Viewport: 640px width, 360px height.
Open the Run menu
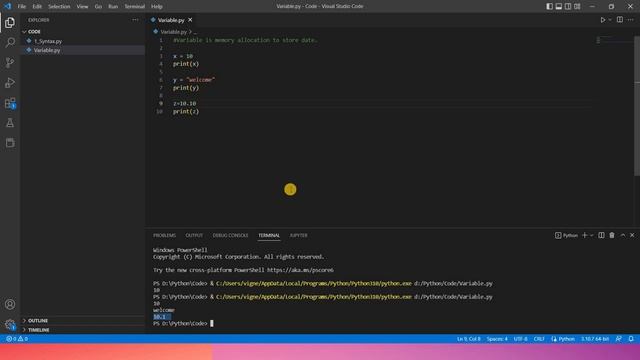(x=113, y=7)
